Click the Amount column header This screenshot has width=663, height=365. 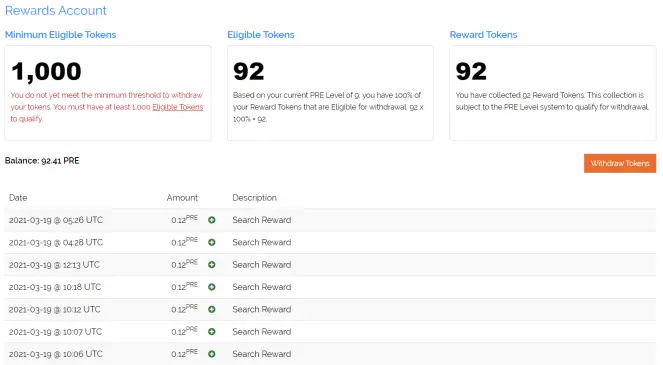[x=182, y=198]
